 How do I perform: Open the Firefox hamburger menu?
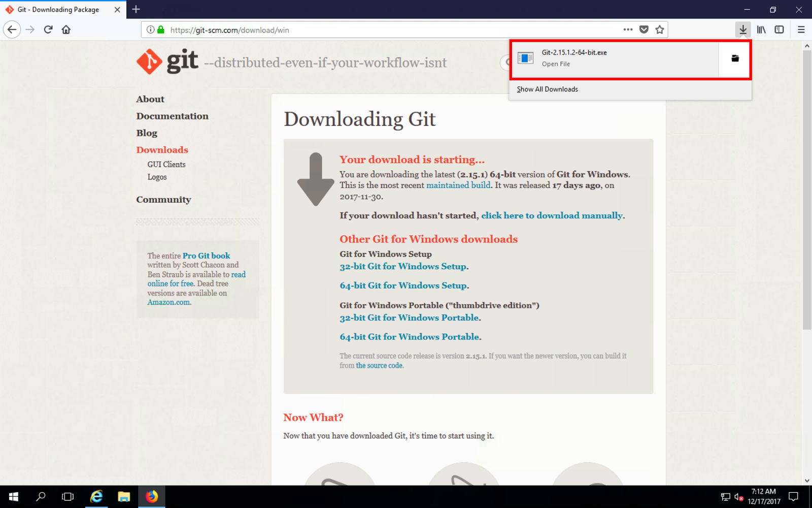pos(801,29)
